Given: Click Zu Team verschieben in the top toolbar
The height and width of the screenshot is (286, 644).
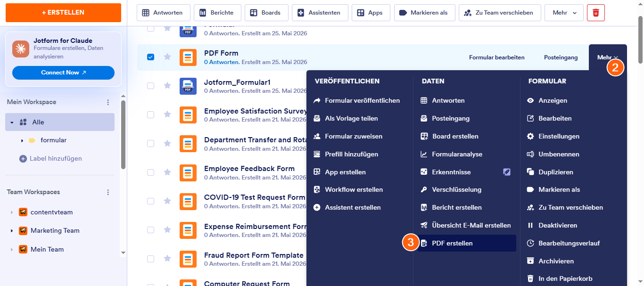Looking at the screenshot, I should coord(500,13).
